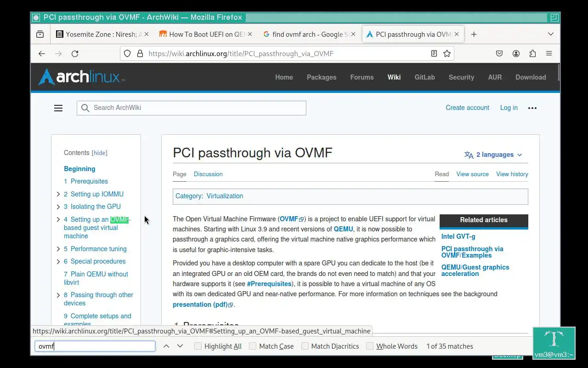The width and height of the screenshot is (588, 368).
Task: Click the Log in link
Action: [x=509, y=108]
